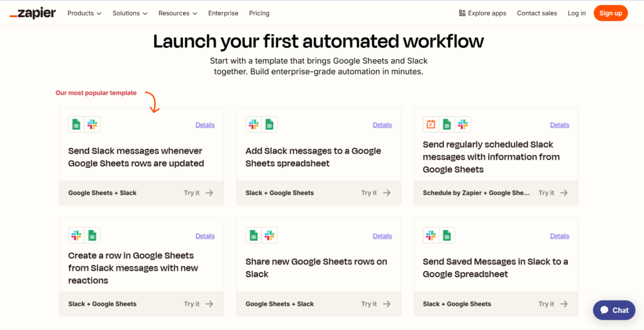This screenshot has height=330, width=644.
Task: Click 'Slack + Google Sheets' label on Create a row card
Action: (103, 304)
